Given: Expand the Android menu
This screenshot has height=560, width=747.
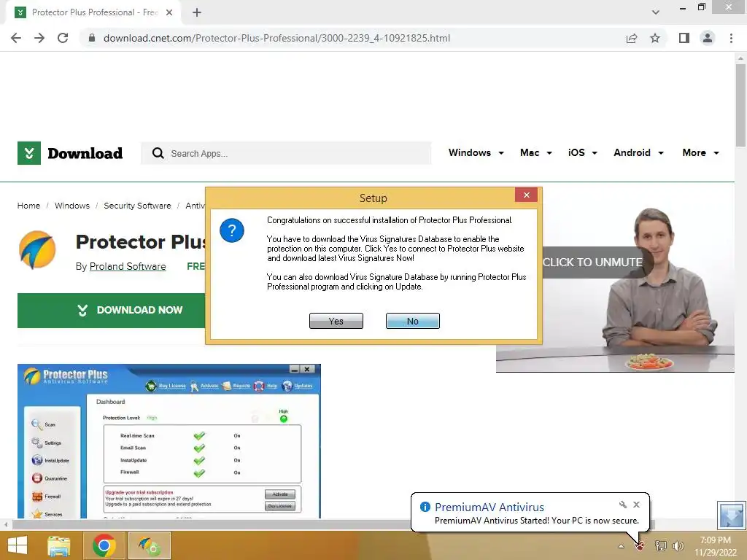Looking at the screenshot, I should (x=638, y=153).
